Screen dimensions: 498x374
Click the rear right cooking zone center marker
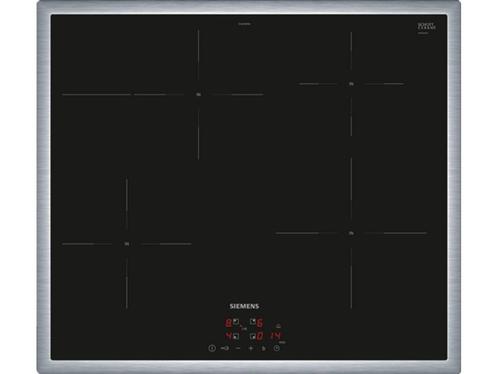coord(351,84)
